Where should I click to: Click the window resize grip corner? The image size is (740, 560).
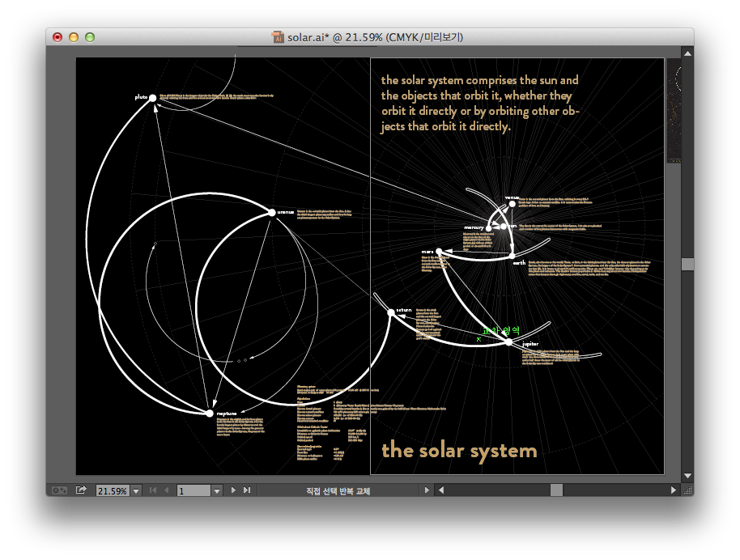pos(687,490)
